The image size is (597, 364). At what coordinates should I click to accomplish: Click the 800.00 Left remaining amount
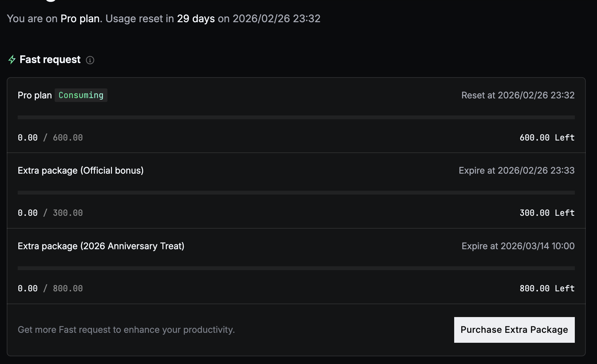coord(547,288)
